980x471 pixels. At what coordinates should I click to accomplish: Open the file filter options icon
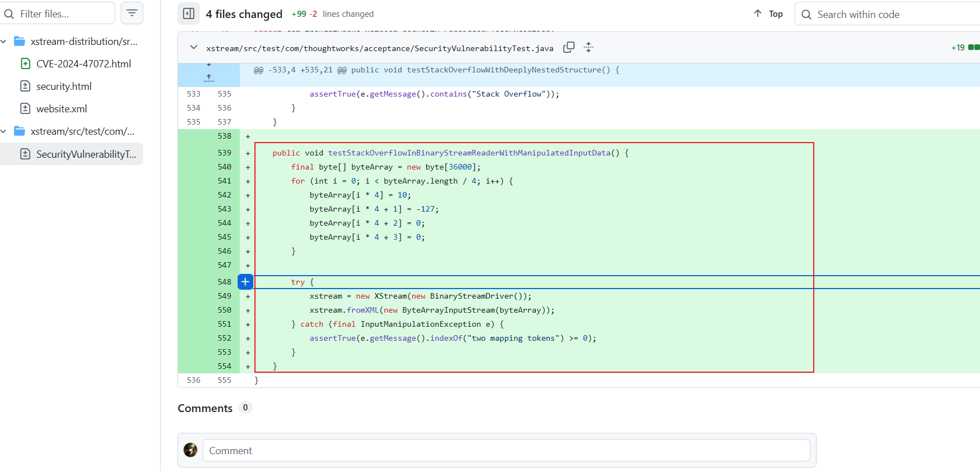pos(132,13)
